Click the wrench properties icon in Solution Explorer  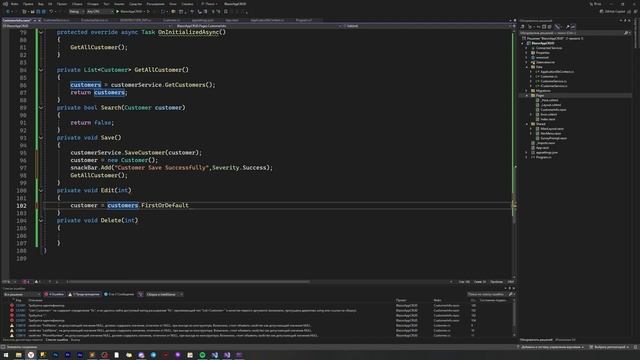pos(567,27)
